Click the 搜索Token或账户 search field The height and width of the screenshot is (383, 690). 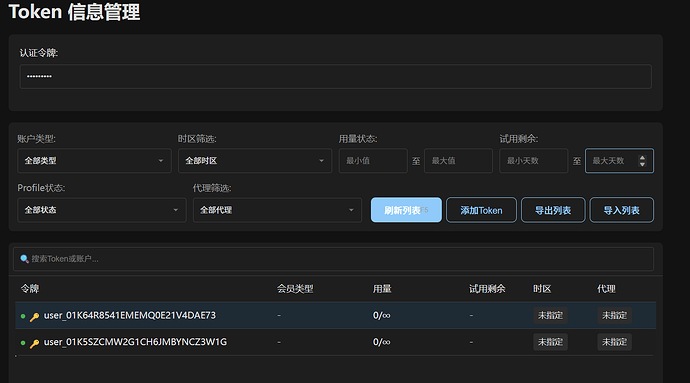click(333, 259)
